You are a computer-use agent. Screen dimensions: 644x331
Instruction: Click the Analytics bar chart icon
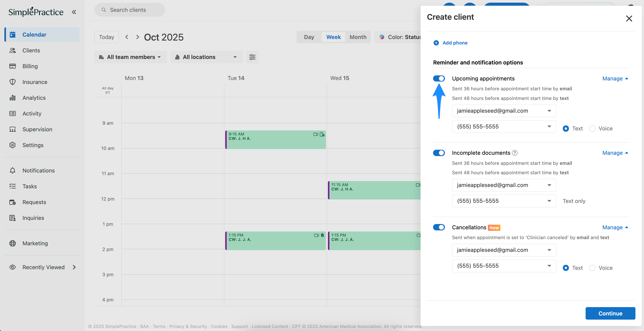click(13, 98)
